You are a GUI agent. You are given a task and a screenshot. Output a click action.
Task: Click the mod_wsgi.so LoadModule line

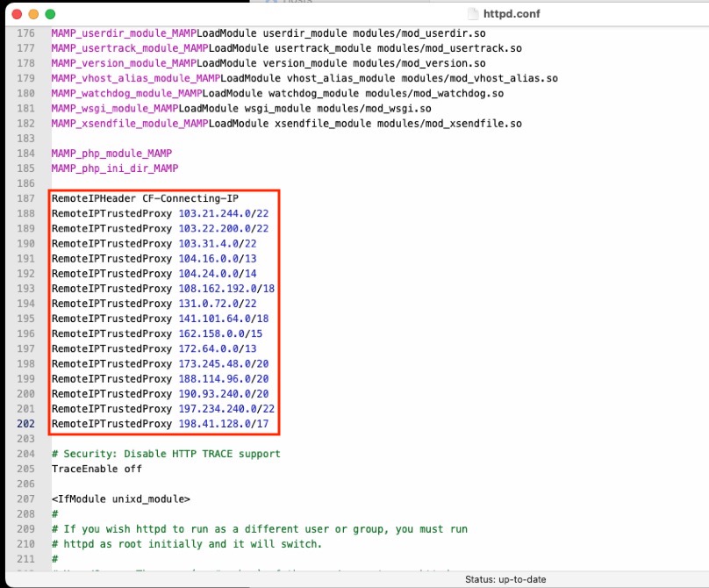click(x=241, y=109)
